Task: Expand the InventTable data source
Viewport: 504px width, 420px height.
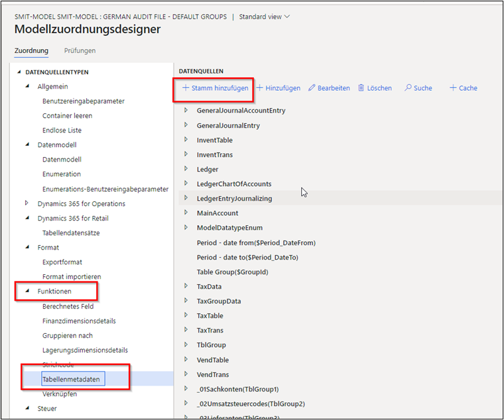Action: 186,139
